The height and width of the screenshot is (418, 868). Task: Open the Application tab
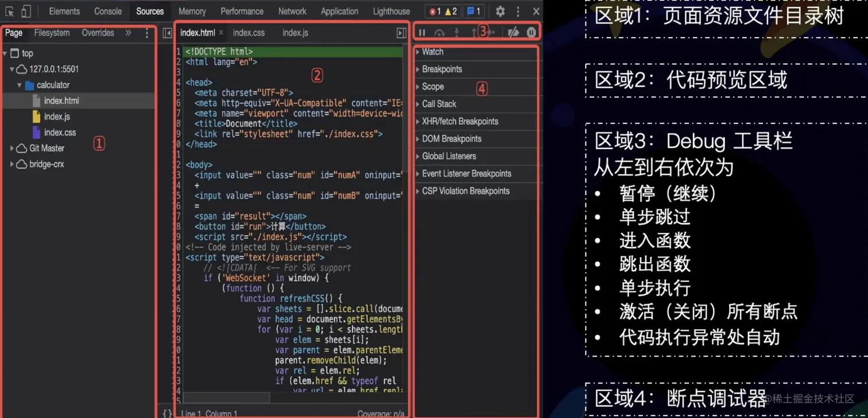tap(339, 11)
